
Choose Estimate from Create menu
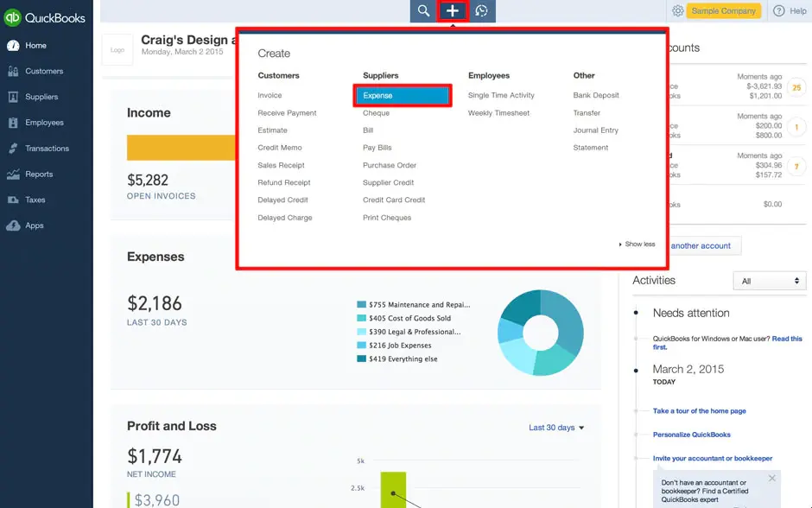272,130
